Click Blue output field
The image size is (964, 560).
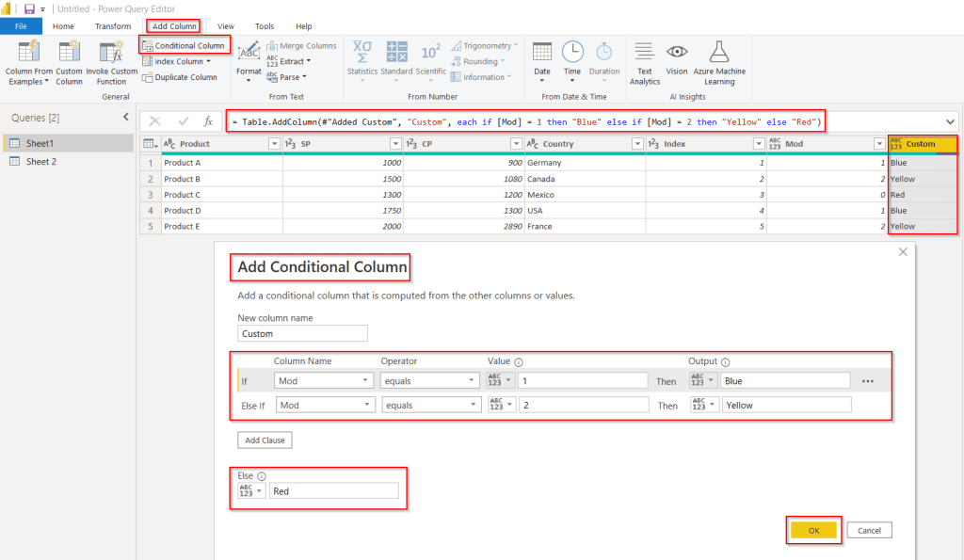pos(785,381)
